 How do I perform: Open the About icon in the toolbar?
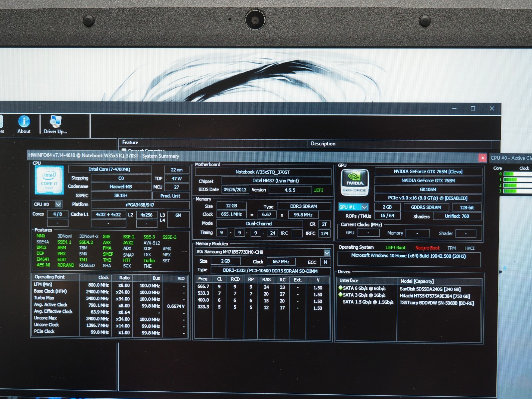tap(24, 125)
